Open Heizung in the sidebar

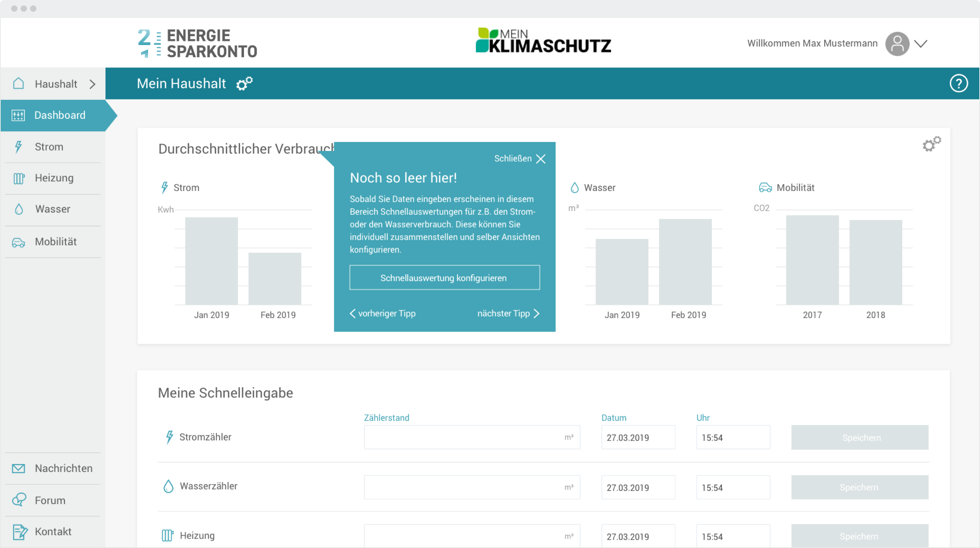[54, 178]
